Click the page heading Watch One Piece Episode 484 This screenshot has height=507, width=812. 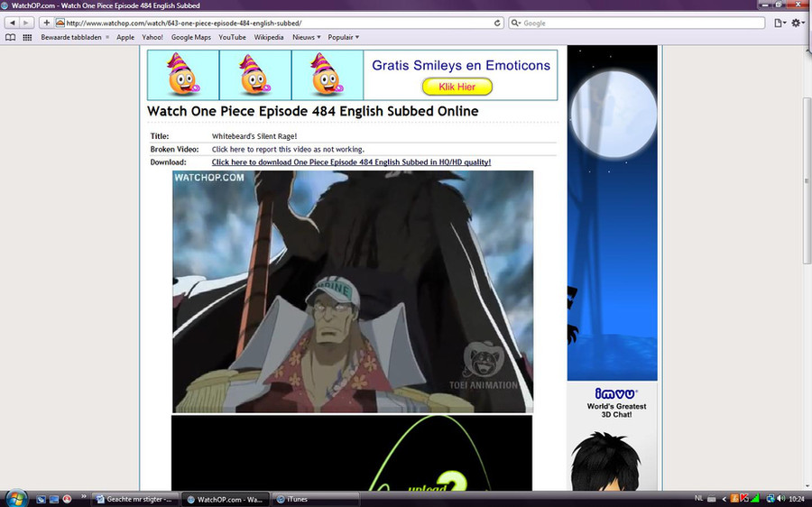click(313, 111)
